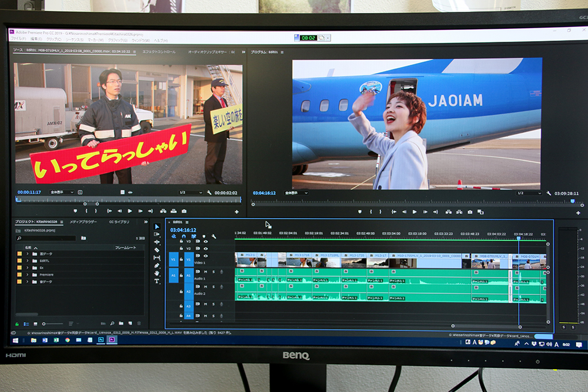Screen dimensions: 588x392
Task: Select the Type tool
Action: [157, 281]
